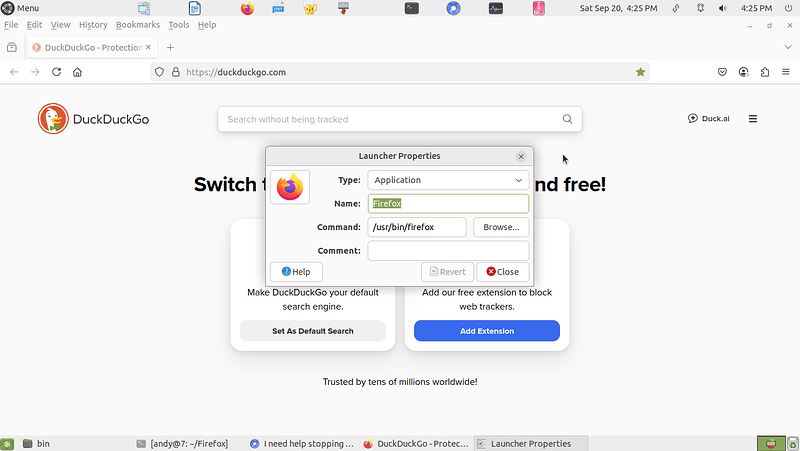
Task: Open the notifications bell in the tray
Action: pos(700,8)
